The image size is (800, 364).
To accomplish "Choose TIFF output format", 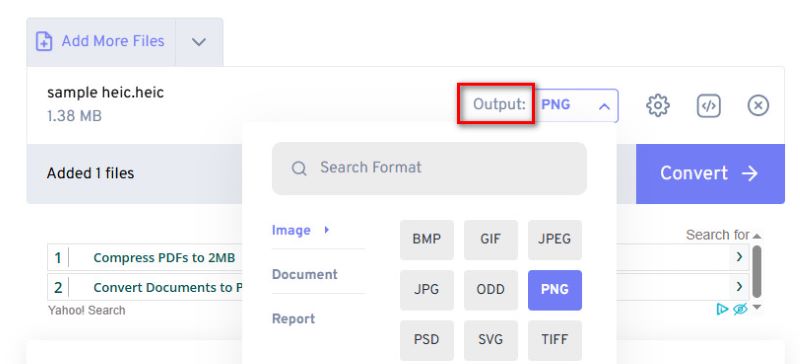I will (x=555, y=339).
